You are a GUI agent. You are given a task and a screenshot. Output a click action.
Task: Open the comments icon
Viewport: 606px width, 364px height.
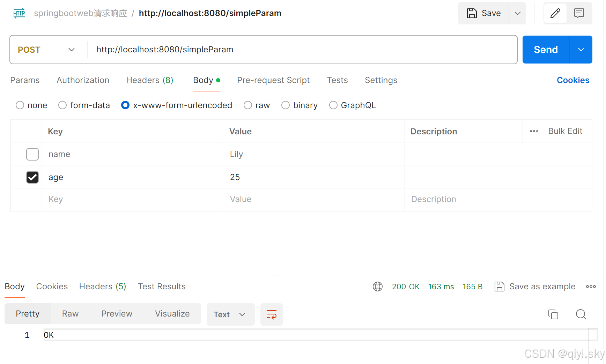[x=579, y=13]
